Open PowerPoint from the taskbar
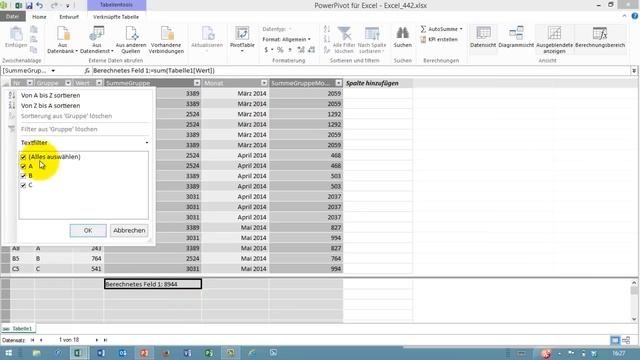The image size is (640, 360). [144, 353]
